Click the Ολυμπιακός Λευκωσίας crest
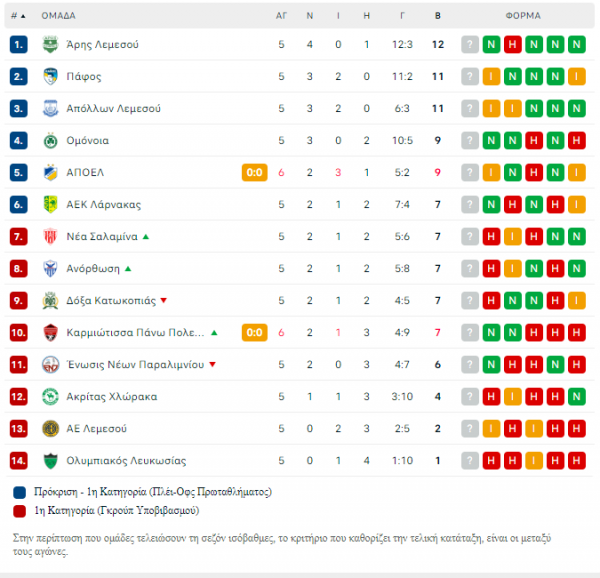The image size is (600, 578). tap(50, 461)
